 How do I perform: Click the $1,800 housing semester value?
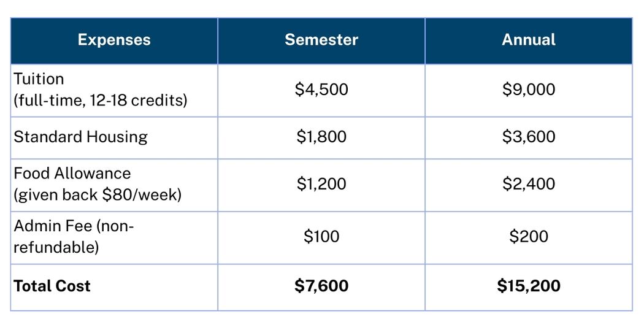coord(321,137)
